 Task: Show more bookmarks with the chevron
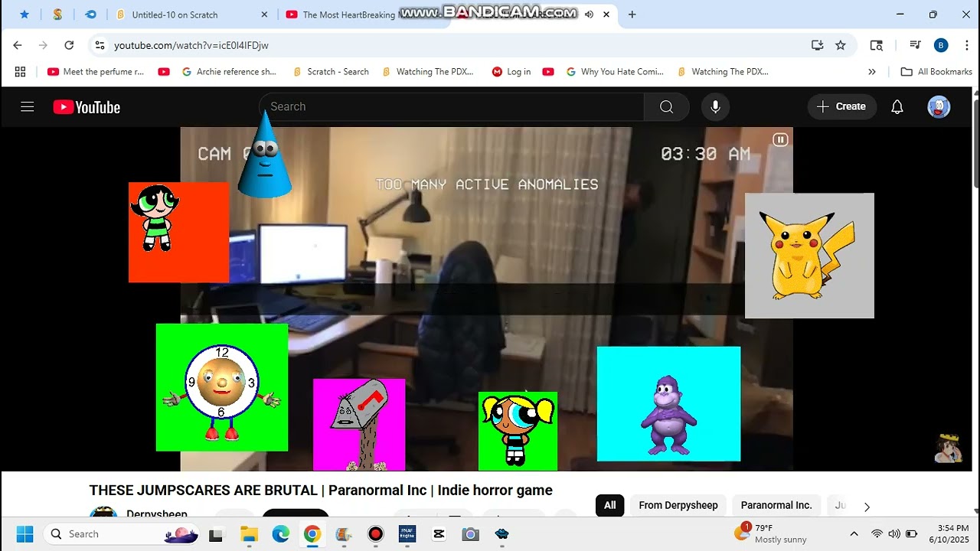click(x=872, y=72)
